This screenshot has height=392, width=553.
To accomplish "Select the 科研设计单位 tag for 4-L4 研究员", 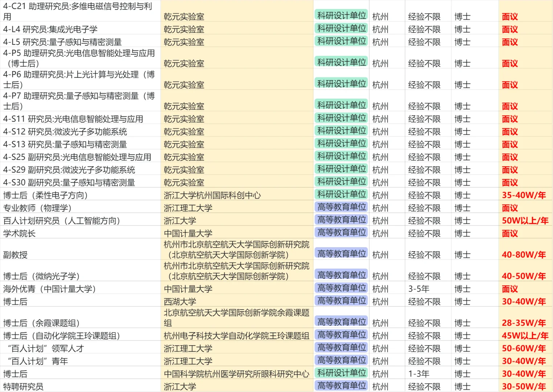I will (341, 28).
